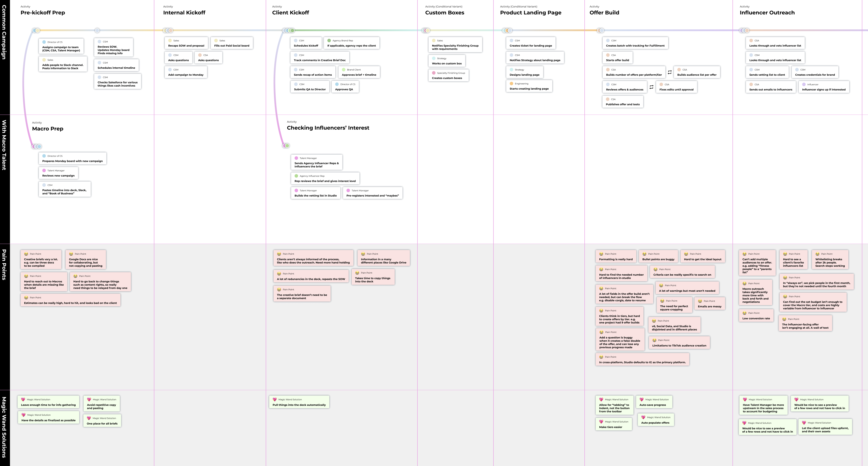Click the Macro Prep heading
The height and width of the screenshot is (466, 868).
(x=48, y=129)
